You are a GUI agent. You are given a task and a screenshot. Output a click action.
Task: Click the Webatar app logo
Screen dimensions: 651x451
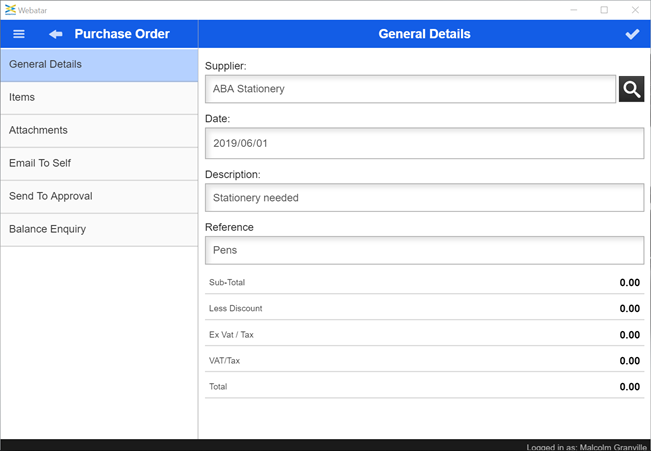click(10, 9)
